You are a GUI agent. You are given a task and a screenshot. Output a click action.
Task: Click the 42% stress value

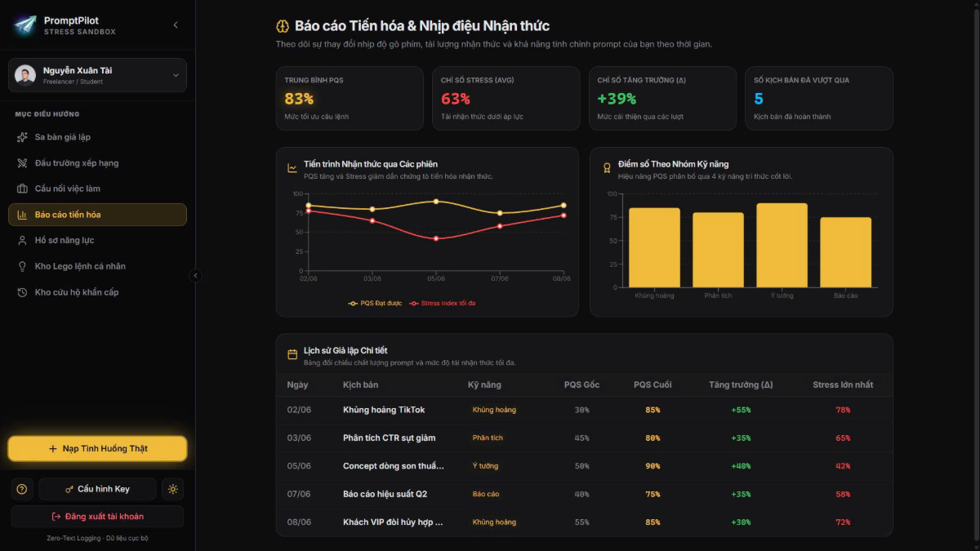(x=843, y=466)
